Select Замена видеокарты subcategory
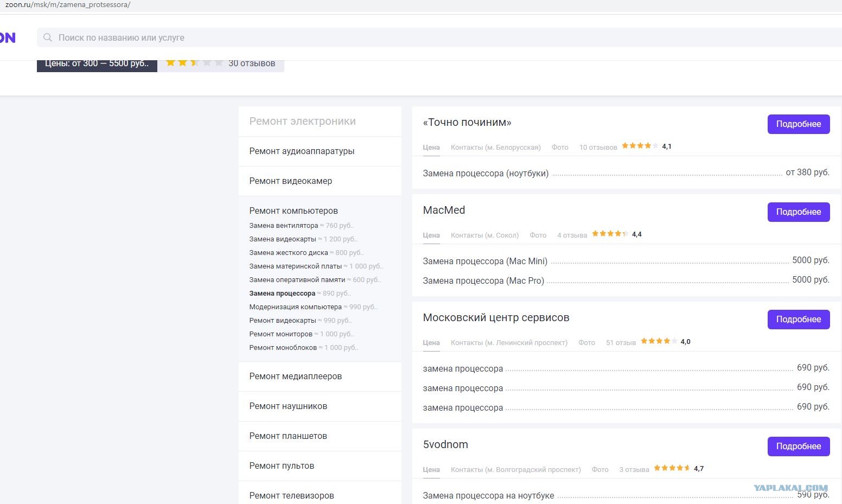Image resolution: width=842 pixels, height=504 pixels. (x=283, y=239)
